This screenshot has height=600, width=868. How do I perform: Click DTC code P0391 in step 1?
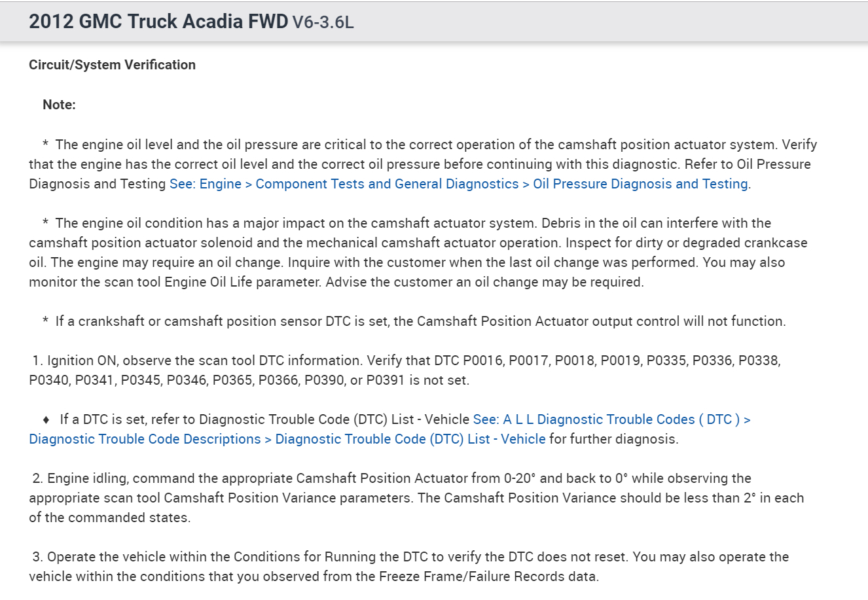tap(385, 380)
